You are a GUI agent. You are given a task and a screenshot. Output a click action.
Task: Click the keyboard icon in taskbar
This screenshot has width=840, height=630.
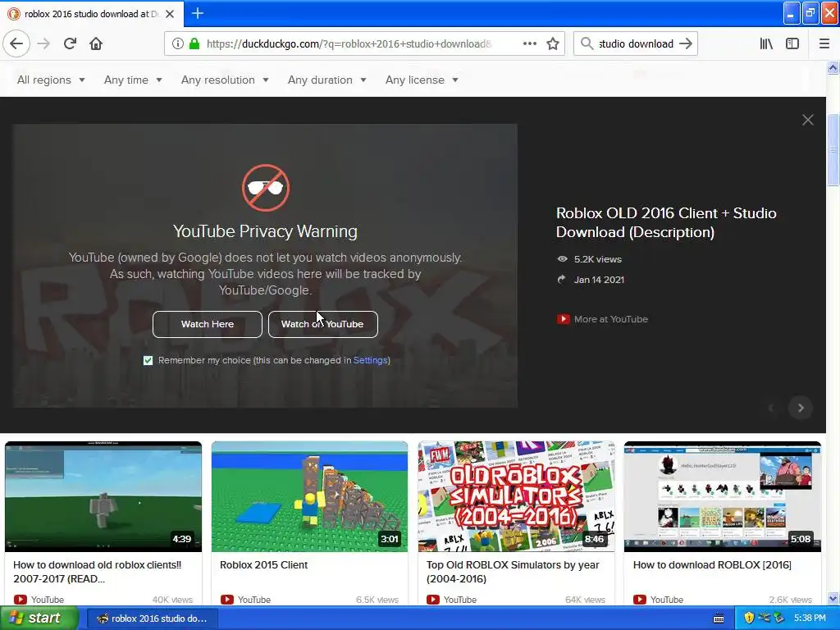(x=719, y=619)
